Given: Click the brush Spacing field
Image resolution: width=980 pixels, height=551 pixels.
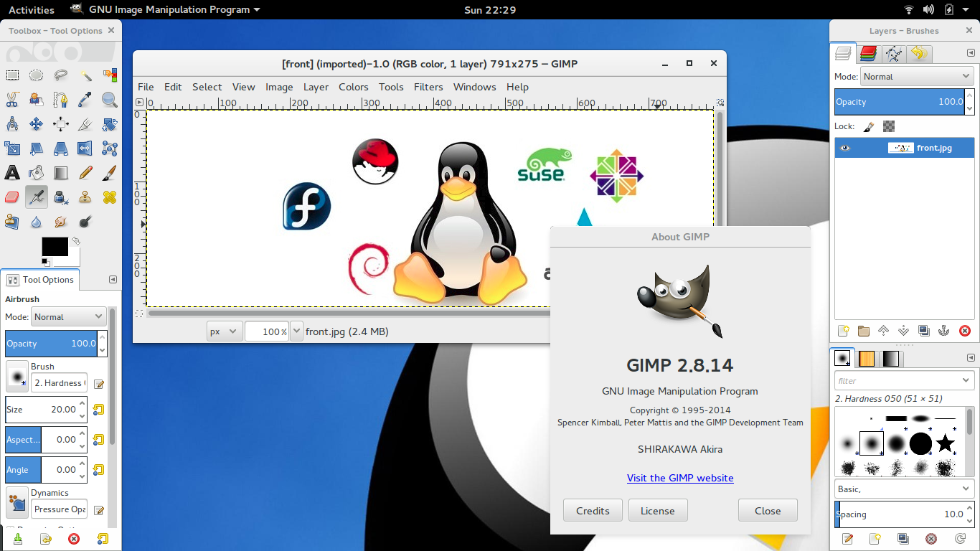Looking at the screenshot, I should pos(899,514).
